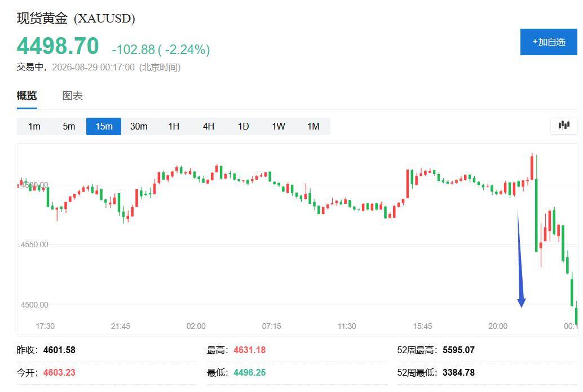This screenshot has height=392, width=583.
Task: Select the 5m timeframe
Action: 69,126
